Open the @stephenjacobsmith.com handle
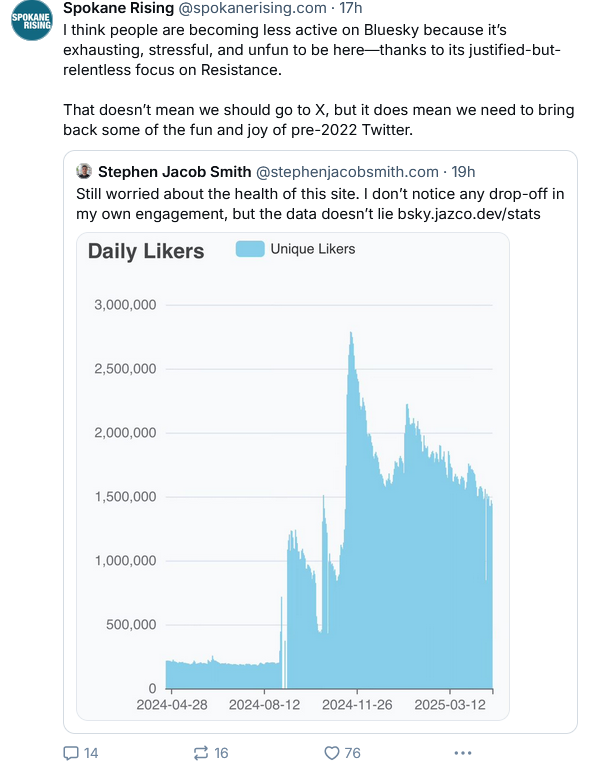 [347, 172]
